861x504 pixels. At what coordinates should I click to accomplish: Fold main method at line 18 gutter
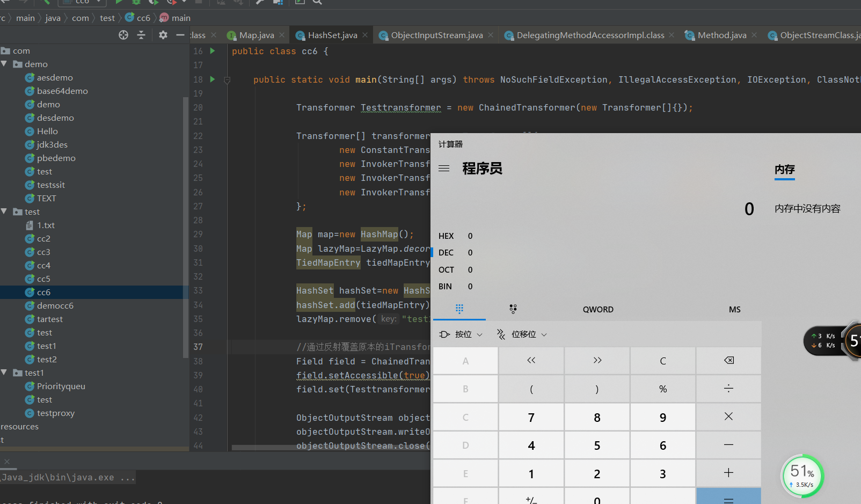click(x=227, y=80)
